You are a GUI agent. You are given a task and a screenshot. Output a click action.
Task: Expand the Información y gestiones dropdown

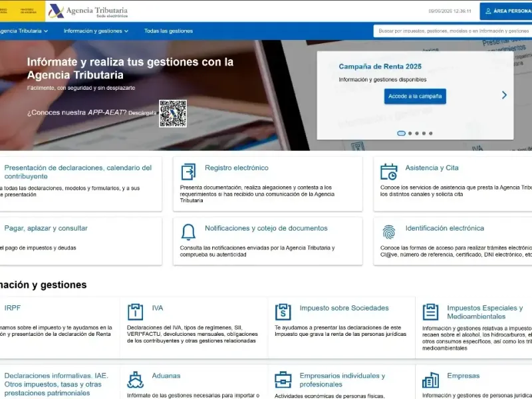[96, 31]
